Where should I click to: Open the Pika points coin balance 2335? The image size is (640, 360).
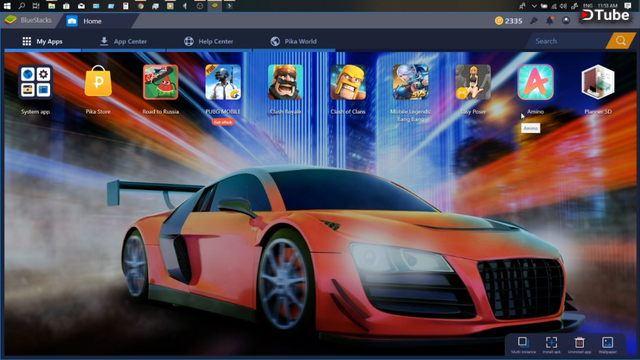[x=508, y=21]
